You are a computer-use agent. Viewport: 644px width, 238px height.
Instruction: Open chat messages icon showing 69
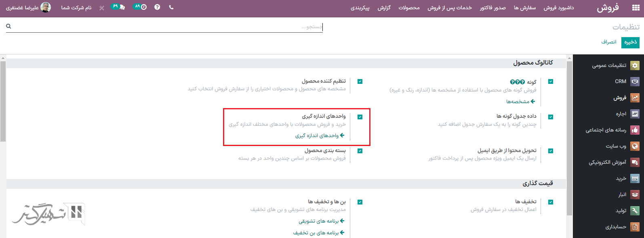tap(118, 7)
